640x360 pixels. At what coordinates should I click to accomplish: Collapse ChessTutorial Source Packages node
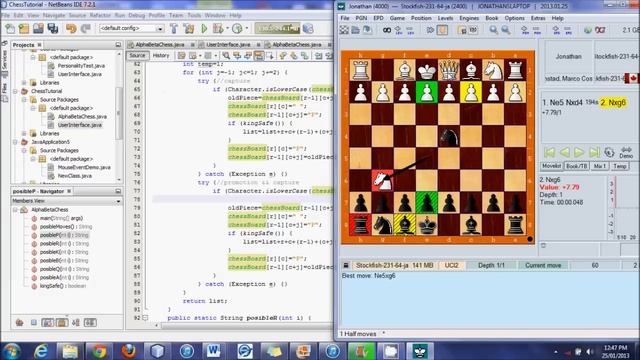(24, 100)
